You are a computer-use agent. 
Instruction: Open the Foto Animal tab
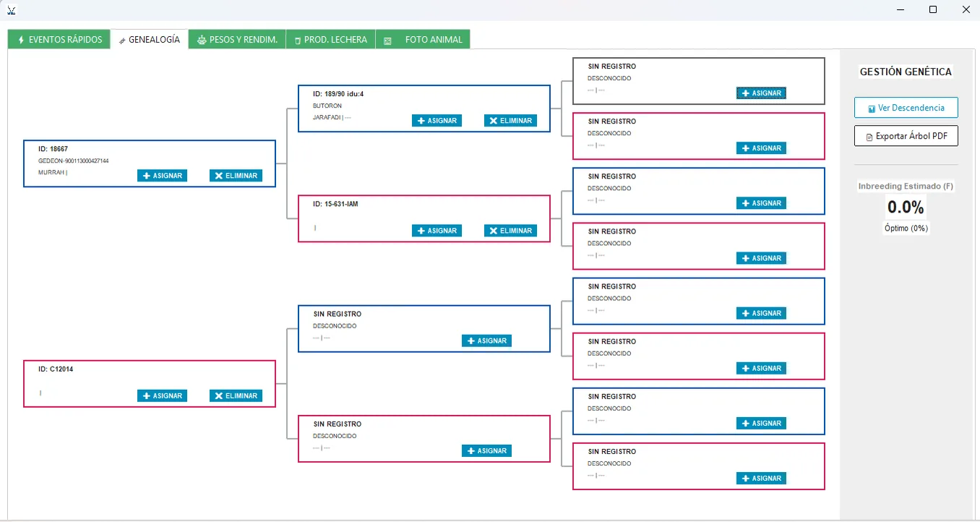(x=423, y=40)
